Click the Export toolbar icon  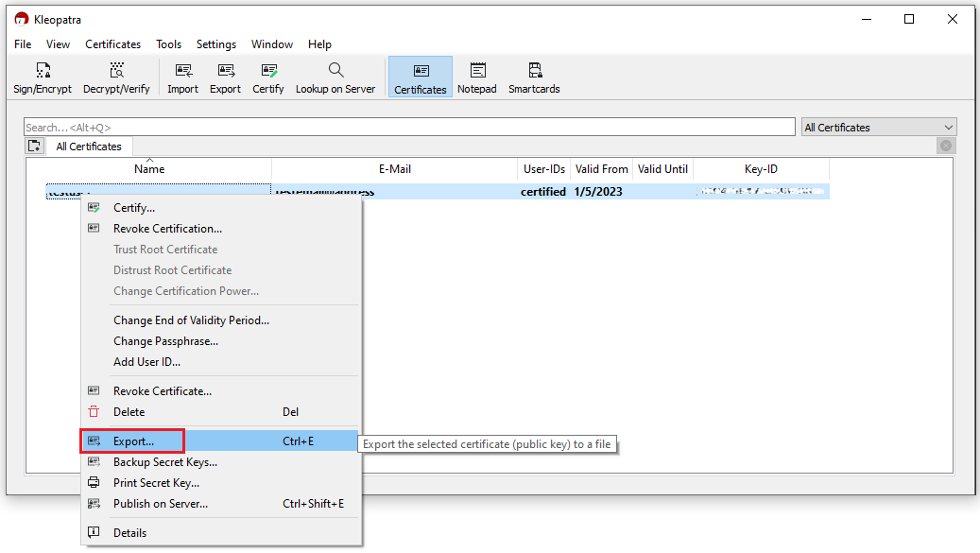pos(225,78)
